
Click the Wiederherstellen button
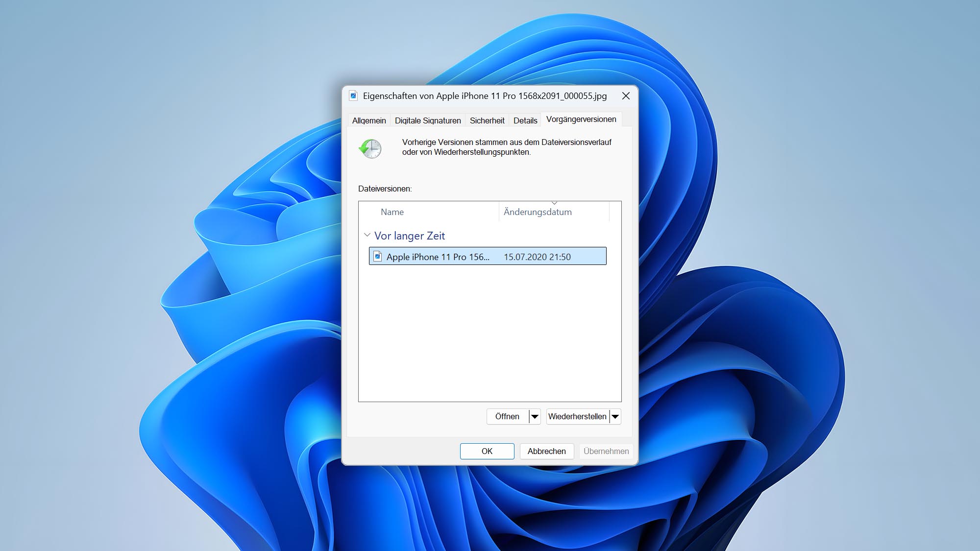pos(577,416)
